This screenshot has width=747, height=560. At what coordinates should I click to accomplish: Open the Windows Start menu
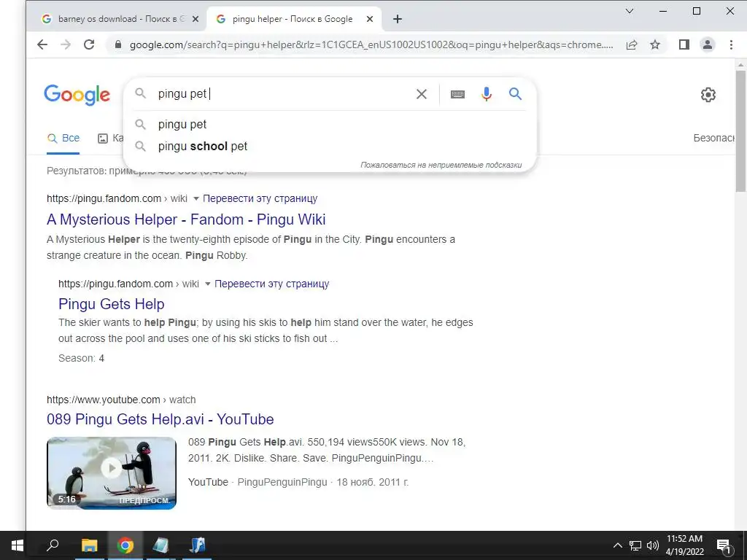point(17,545)
